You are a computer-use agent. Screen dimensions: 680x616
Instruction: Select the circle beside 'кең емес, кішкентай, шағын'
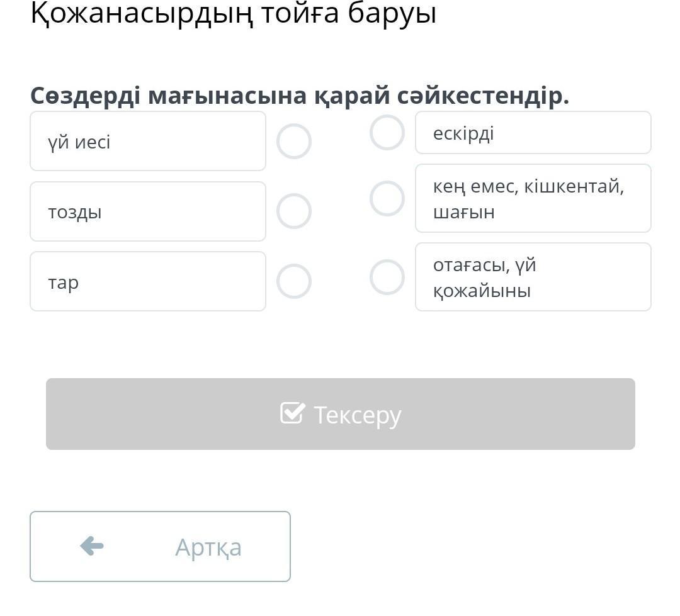click(x=387, y=198)
